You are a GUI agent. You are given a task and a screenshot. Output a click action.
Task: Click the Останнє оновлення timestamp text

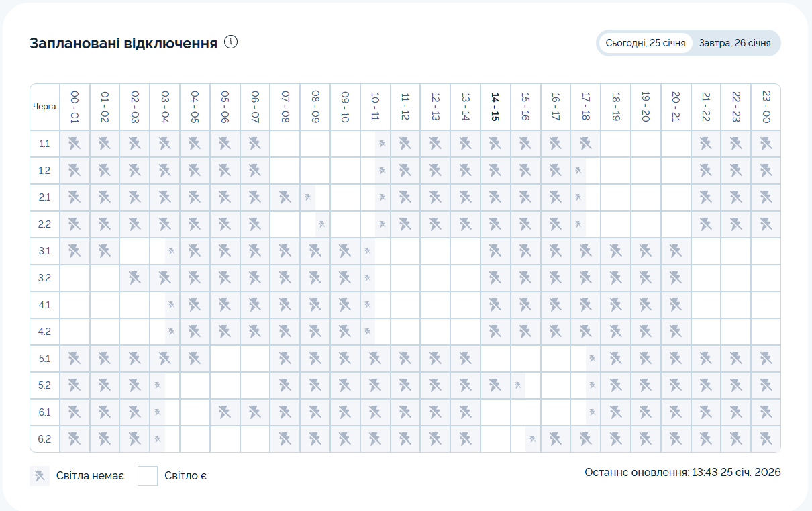[682, 473]
